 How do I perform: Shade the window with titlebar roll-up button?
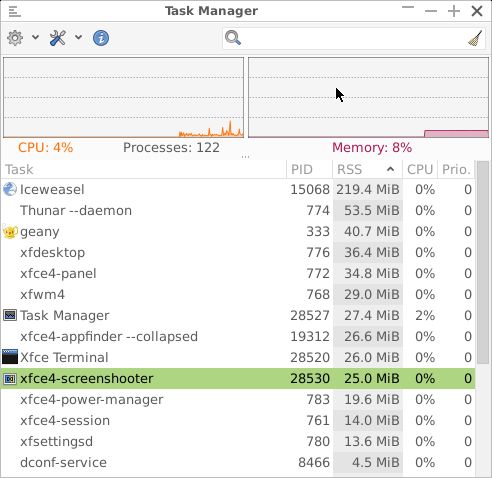point(408,7)
